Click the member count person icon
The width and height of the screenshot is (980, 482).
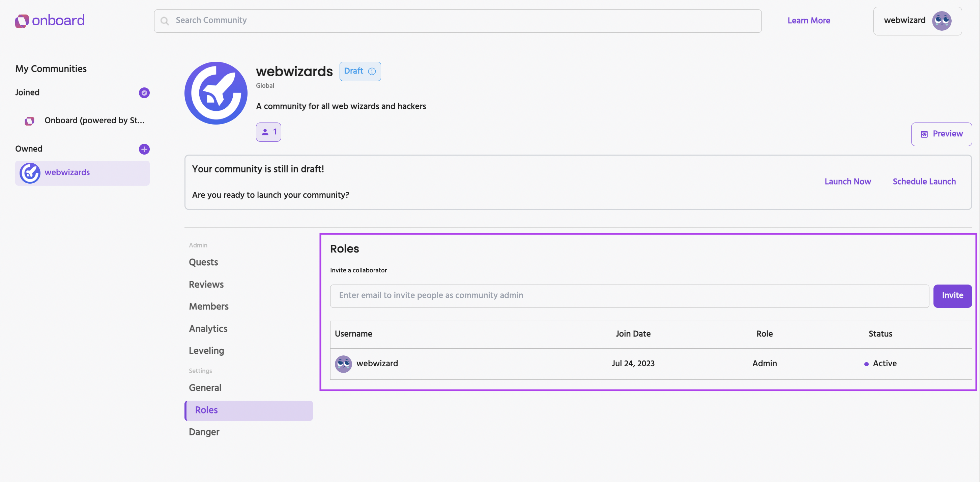[265, 132]
